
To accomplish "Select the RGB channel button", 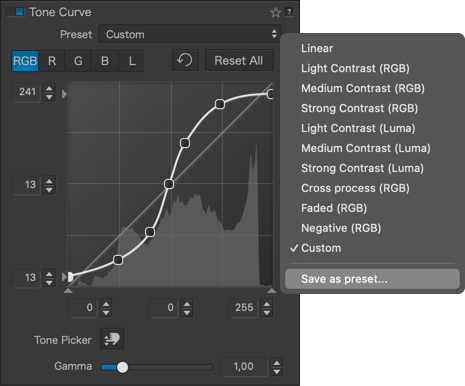I will tap(25, 61).
